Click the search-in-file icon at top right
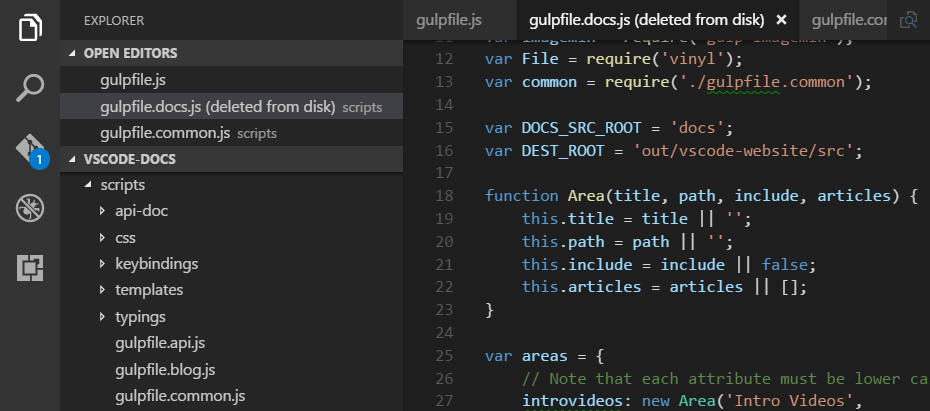Screen dimensions: 930x411 pos(909,19)
